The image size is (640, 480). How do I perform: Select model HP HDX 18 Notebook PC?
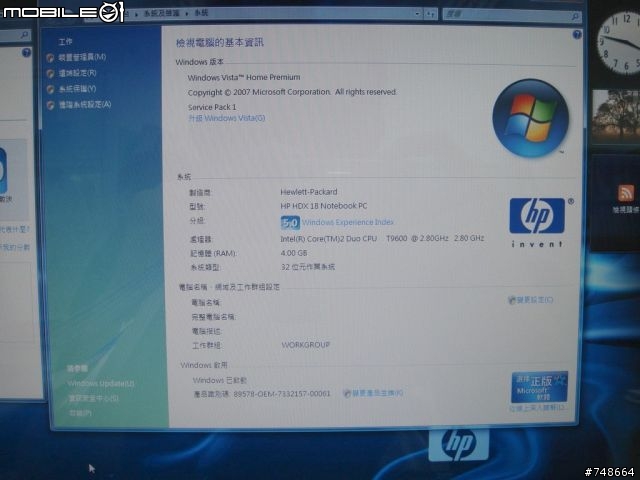324,206
